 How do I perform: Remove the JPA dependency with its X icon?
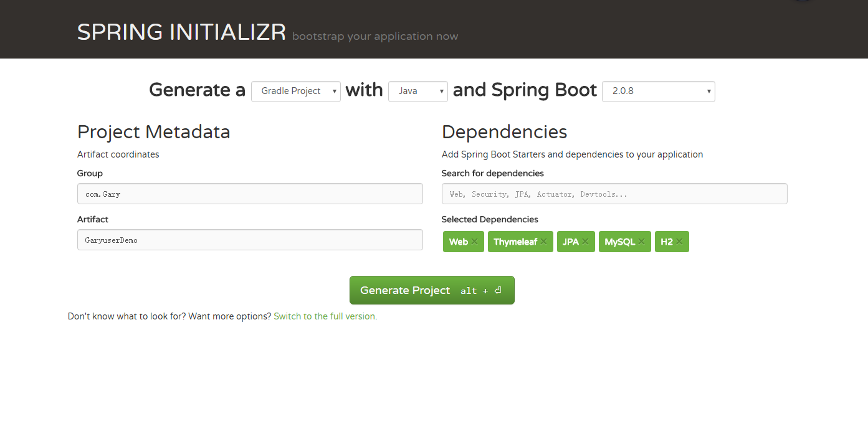585,242
